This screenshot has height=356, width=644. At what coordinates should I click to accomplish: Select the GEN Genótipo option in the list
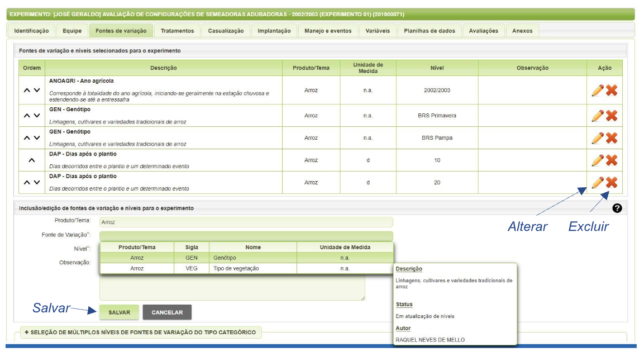(246, 258)
